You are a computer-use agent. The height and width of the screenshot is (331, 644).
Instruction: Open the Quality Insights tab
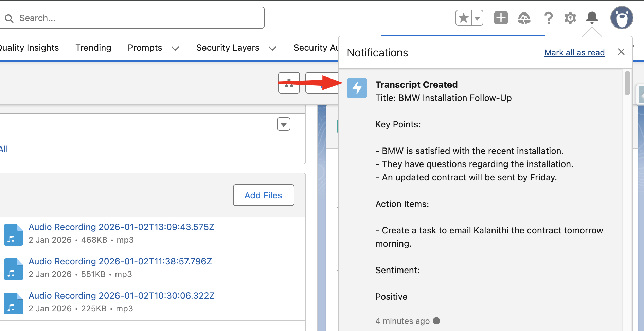click(x=29, y=48)
